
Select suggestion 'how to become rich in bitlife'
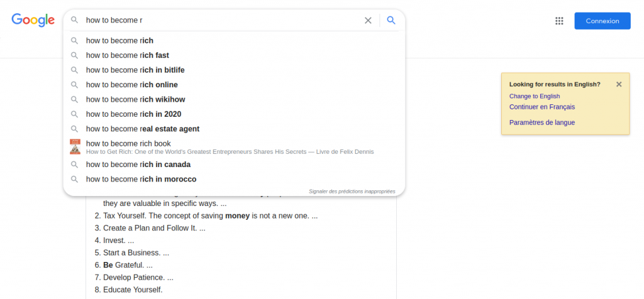234,70
